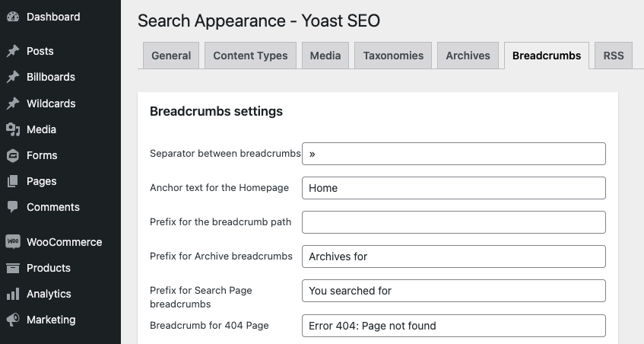Click the Analytics bar chart icon
Image resolution: width=644 pixels, height=344 pixels.
(x=13, y=294)
